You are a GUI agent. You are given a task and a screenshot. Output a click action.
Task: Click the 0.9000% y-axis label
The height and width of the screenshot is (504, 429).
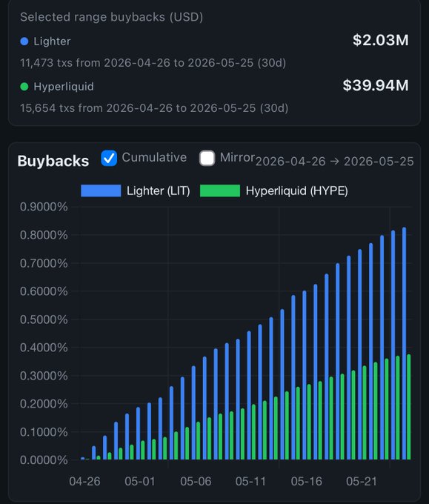[44, 207]
